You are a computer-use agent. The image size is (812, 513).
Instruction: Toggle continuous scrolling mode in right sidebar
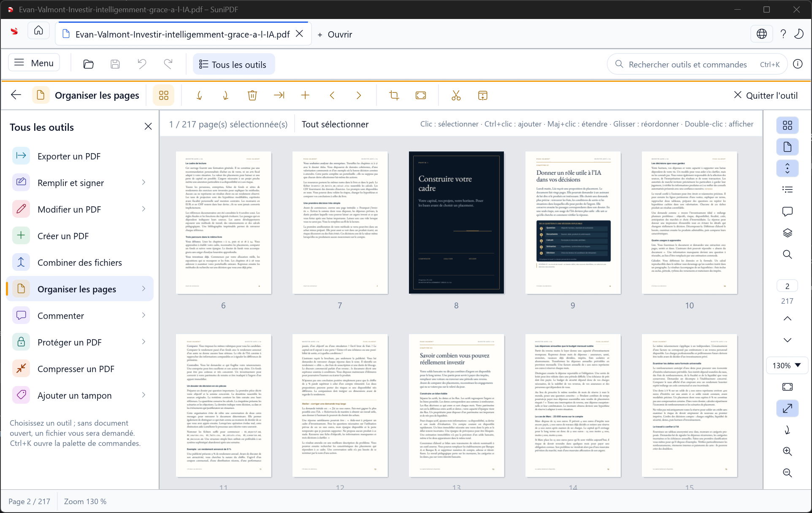point(787,168)
